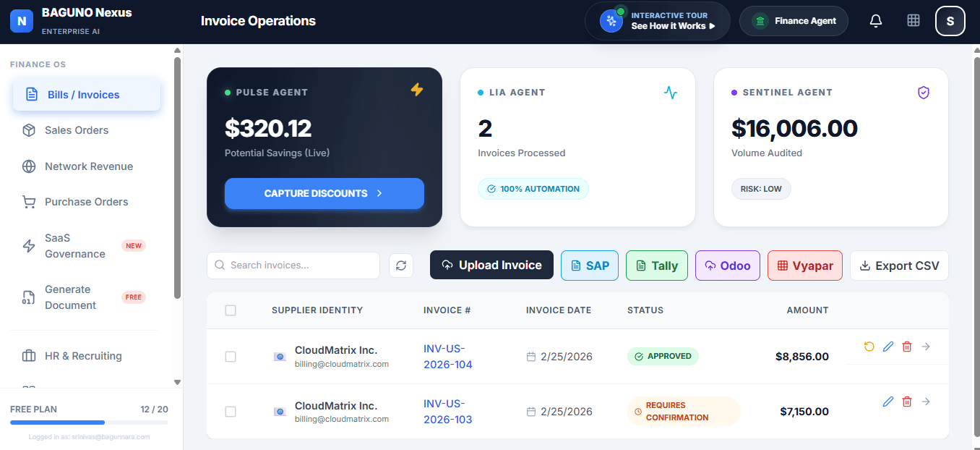Image resolution: width=980 pixels, height=450 pixels.
Task: Revert INV-US-2026-104 using the undo icon
Action: coord(869,347)
